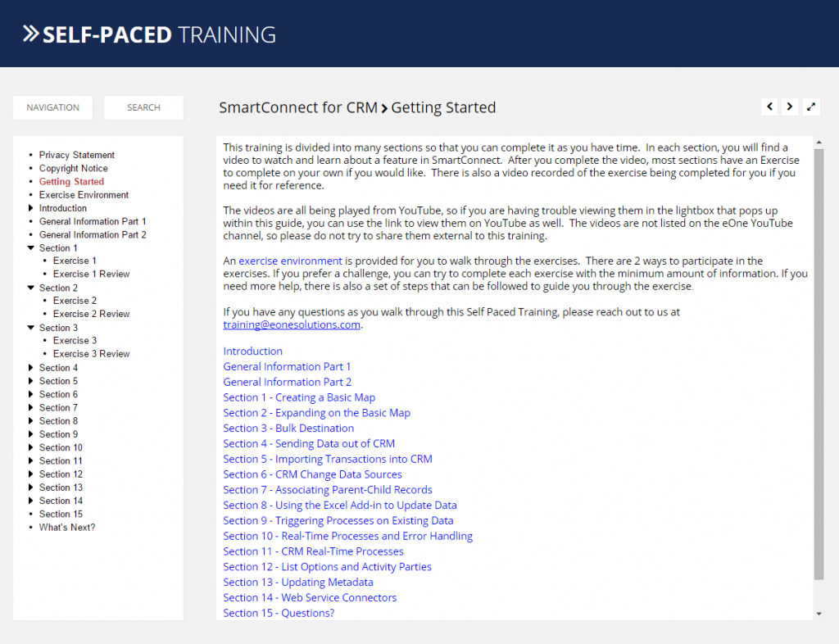Open Section 13 - Updating Metadata link
Screen dimensions: 839x644
(298, 583)
